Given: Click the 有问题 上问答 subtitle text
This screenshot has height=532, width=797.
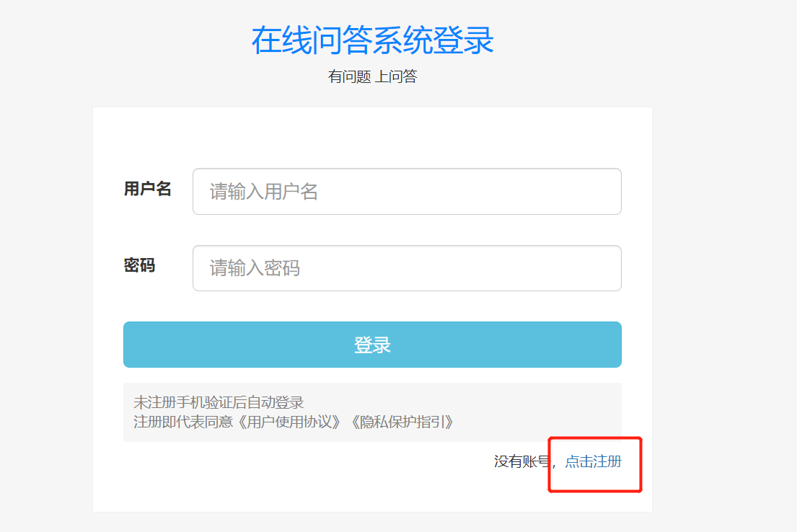Looking at the screenshot, I should click(372, 76).
